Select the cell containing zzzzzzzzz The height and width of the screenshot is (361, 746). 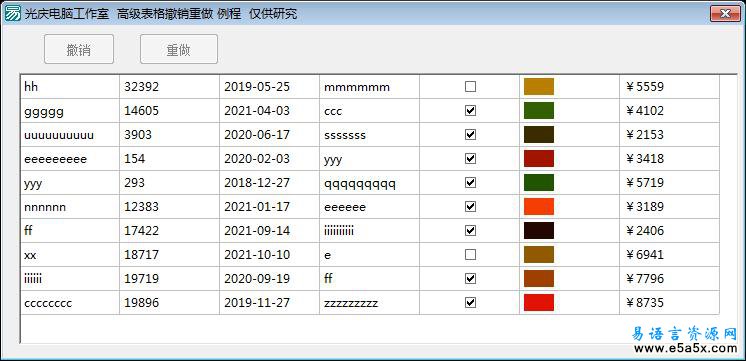tap(369, 302)
